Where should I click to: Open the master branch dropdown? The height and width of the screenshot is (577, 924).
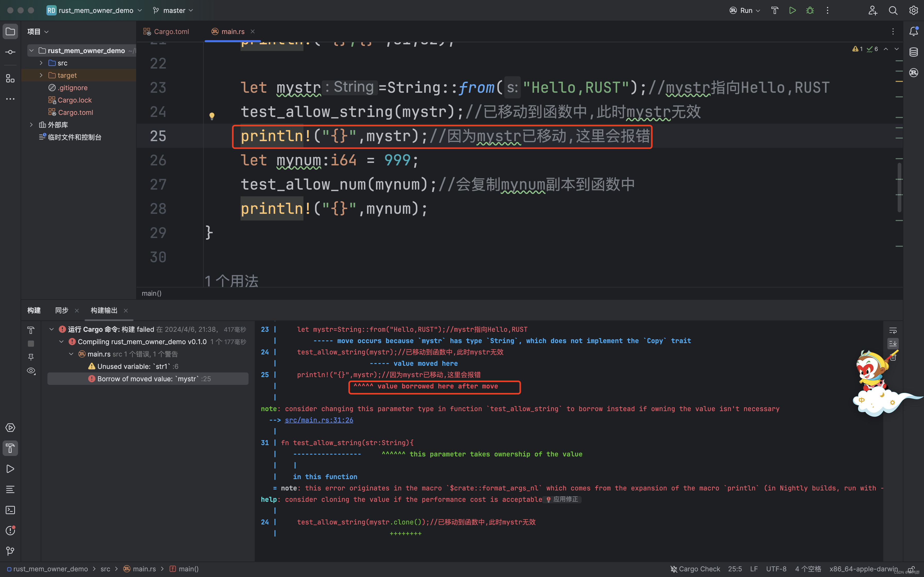coord(172,10)
